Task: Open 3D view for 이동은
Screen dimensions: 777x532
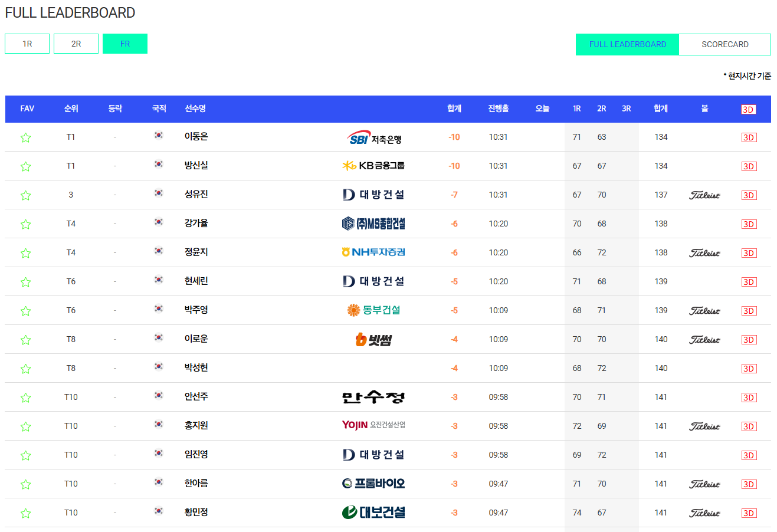Action: click(749, 137)
